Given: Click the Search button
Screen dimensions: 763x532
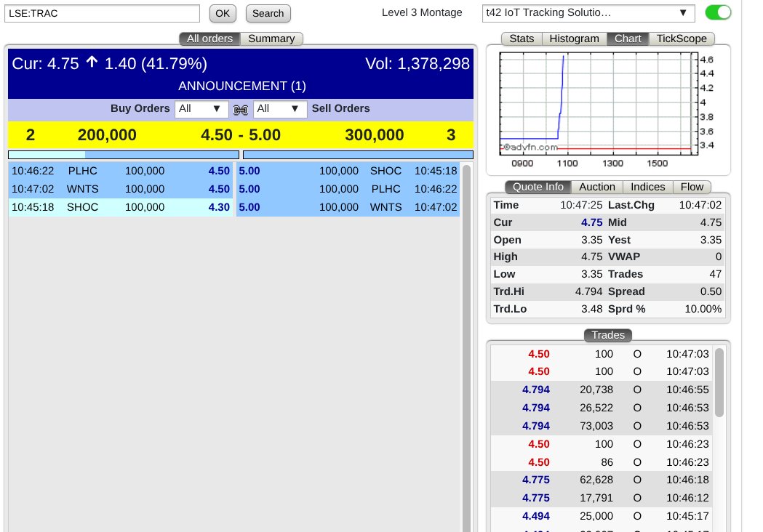Looking at the screenshot, I should point(268,13).
